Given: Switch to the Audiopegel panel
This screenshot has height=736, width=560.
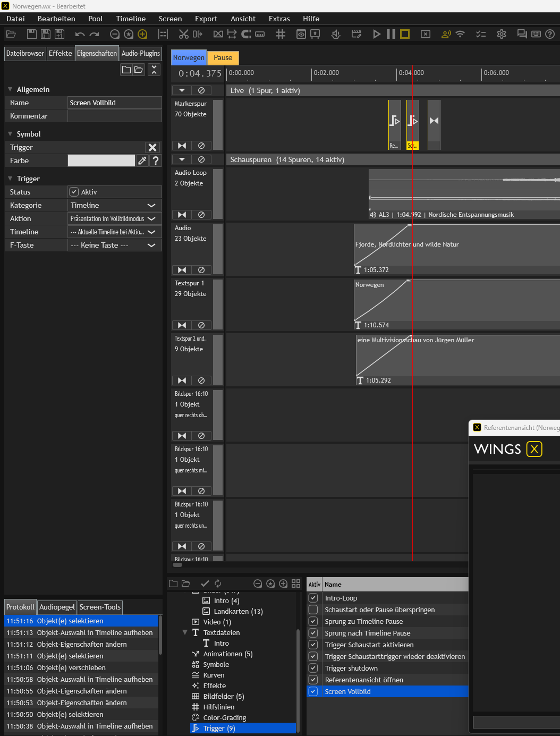Looking at the screenshot, I should [56, 607].
